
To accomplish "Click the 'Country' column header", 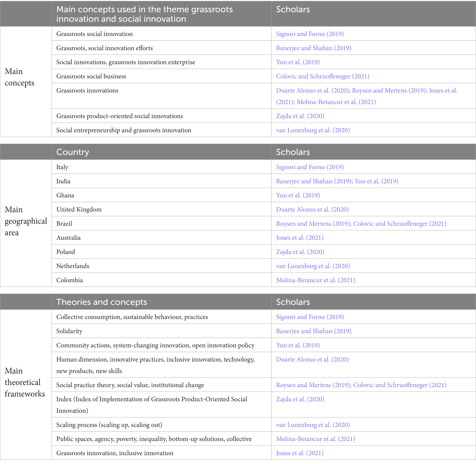I will (161, 152).
